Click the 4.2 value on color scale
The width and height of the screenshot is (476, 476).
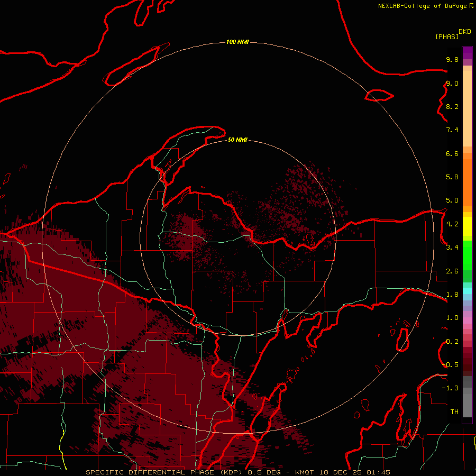click(452, 224)
